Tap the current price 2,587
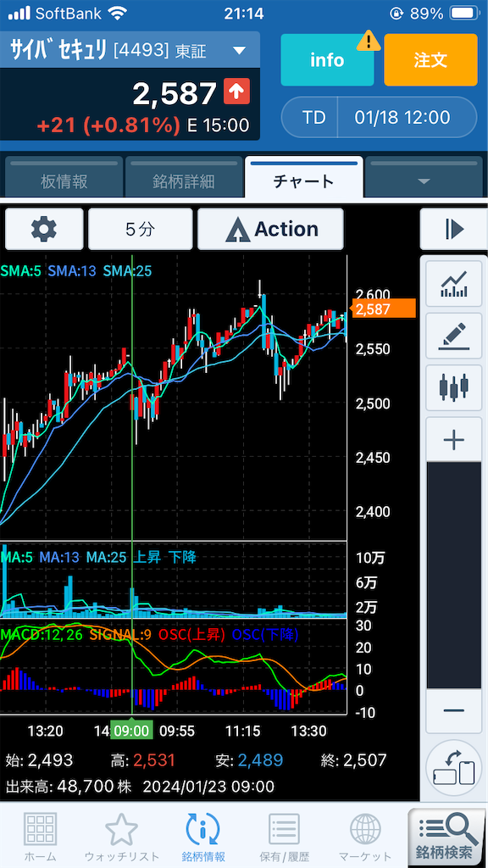This screenshot has width=488, height=868. tap(175, 93)
